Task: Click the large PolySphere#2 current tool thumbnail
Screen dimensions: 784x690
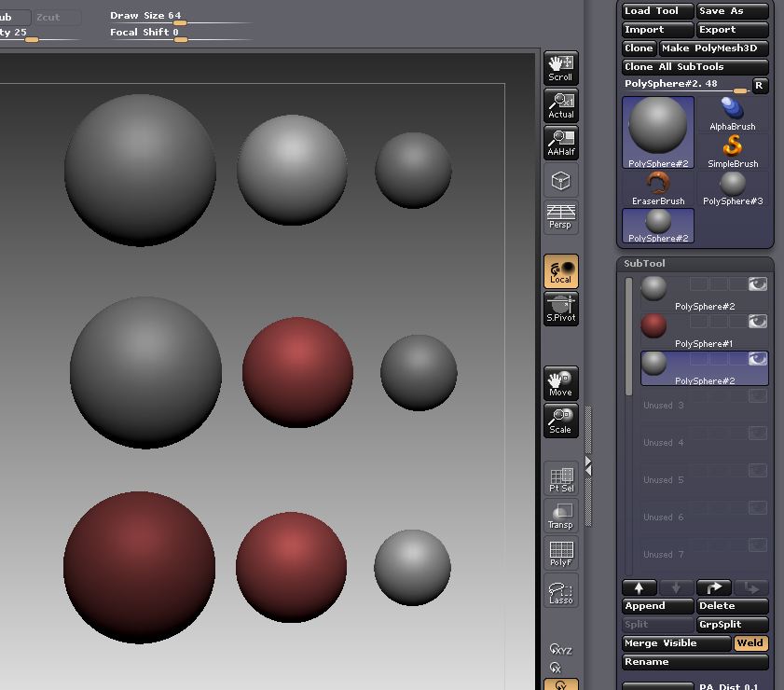Action: click(658, 132)
